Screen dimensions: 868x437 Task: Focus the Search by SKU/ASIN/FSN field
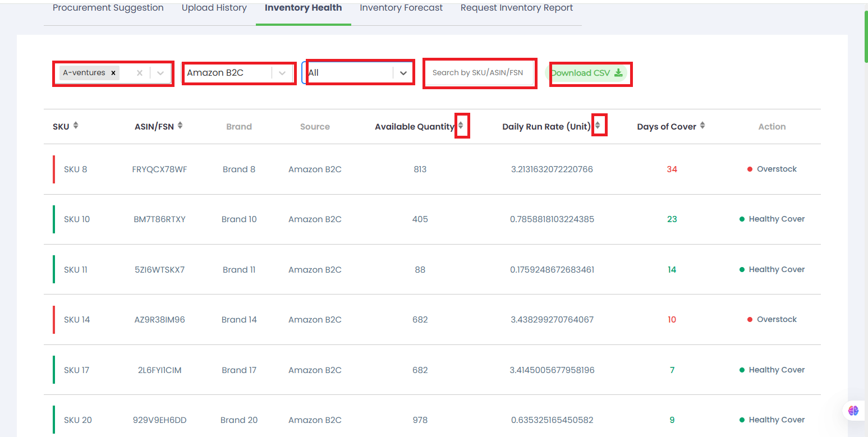coord(478,73)
